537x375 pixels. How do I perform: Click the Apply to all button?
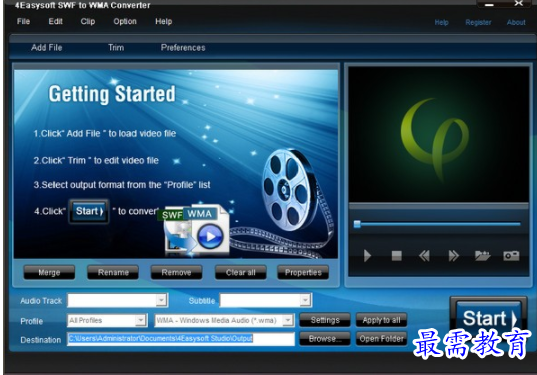coord(382,320)
